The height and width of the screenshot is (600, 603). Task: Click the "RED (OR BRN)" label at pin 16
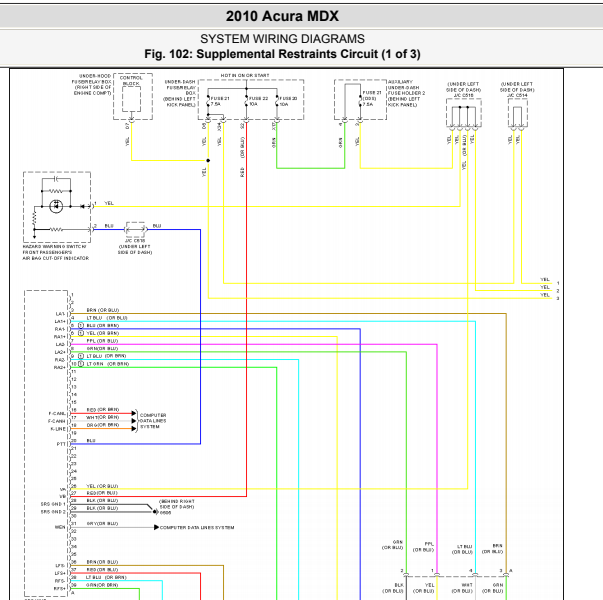103,410
